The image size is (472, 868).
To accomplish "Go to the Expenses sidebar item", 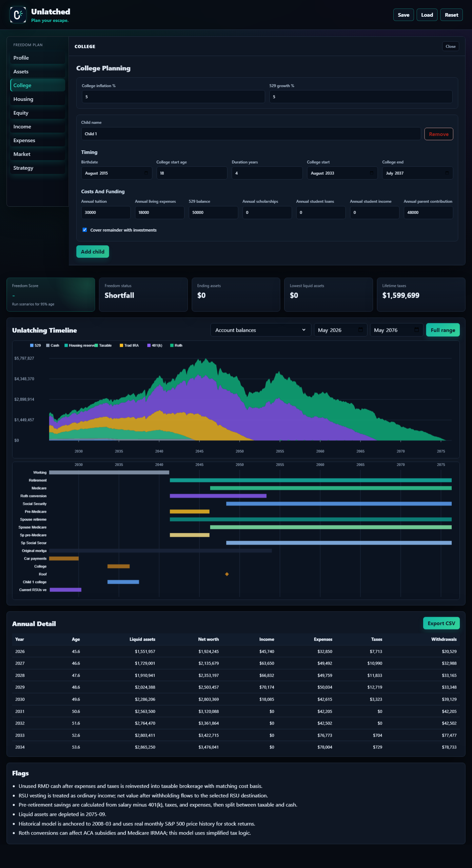I will pyautogui.click(x=37, y=140).
